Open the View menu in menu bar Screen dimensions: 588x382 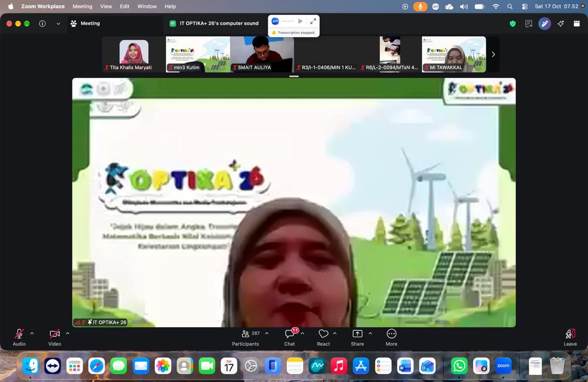tap(106, 6)
